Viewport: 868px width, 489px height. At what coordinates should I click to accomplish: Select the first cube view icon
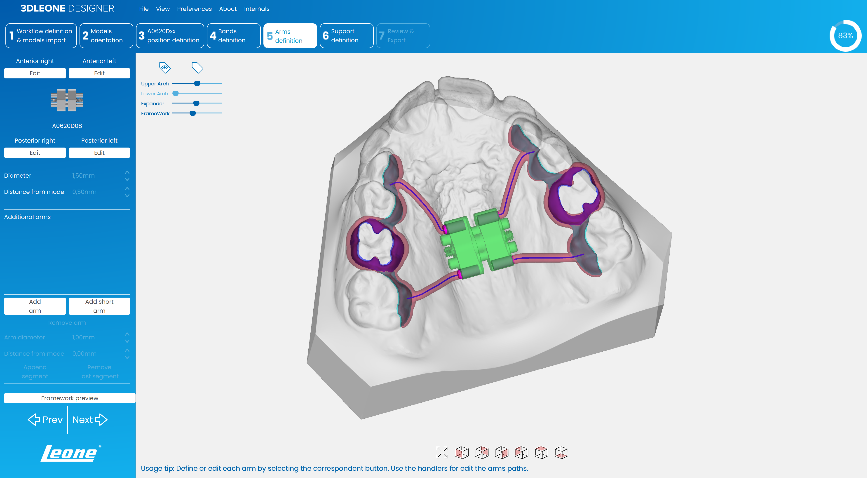click(462, 452)
